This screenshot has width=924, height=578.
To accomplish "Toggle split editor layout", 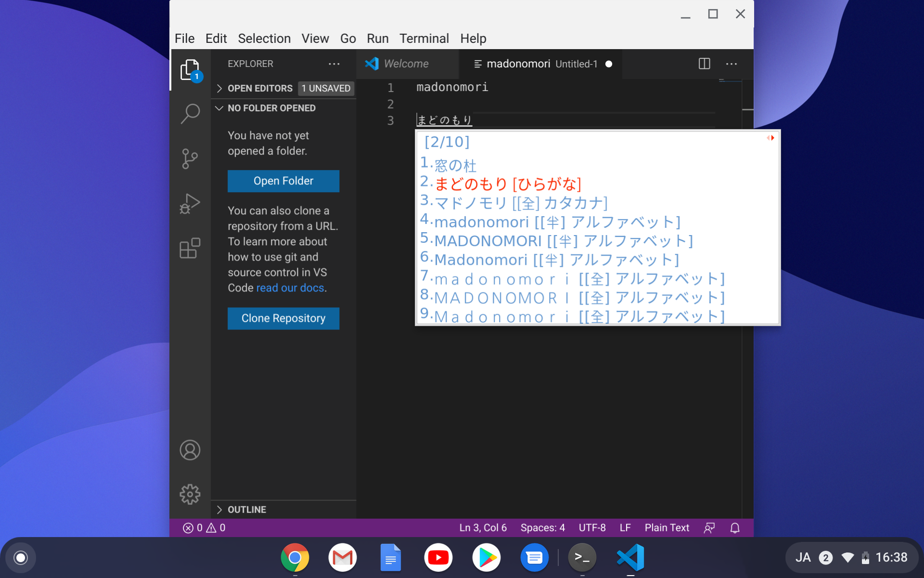I will pyautogui.click(x=704, y=63).
